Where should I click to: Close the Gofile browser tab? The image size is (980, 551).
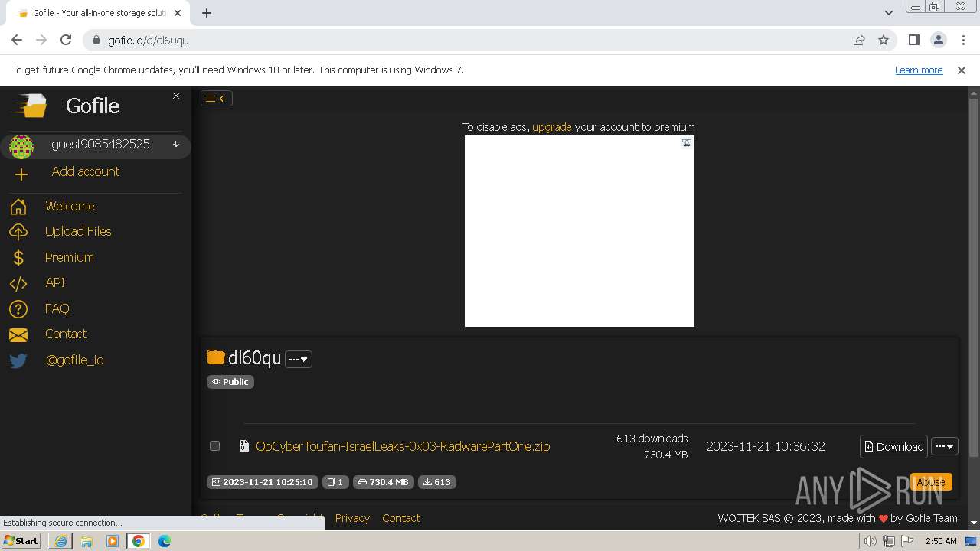(178, 13)
